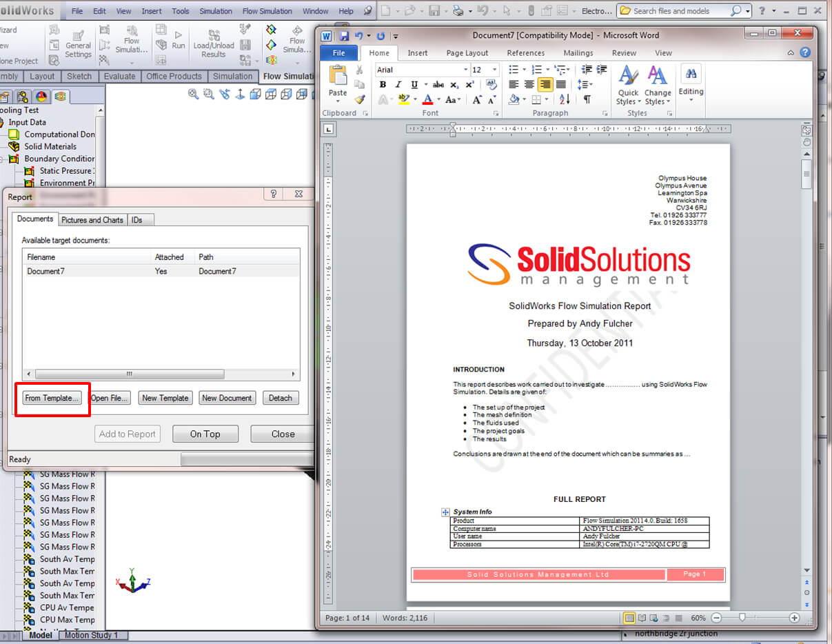832x644 pixels.
Task: Switch to Office Products tab in SolidWorks
Action: [x=174, y=77]
